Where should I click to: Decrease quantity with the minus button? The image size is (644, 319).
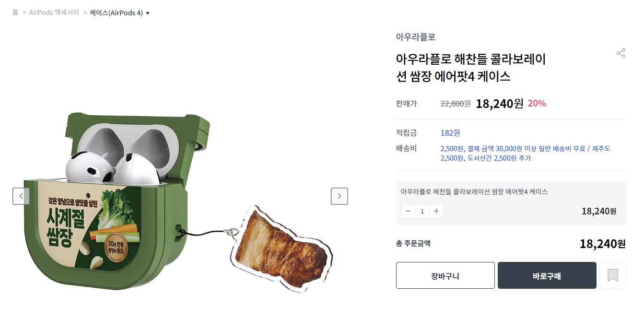pyautogui.click(x=408, y=211)
